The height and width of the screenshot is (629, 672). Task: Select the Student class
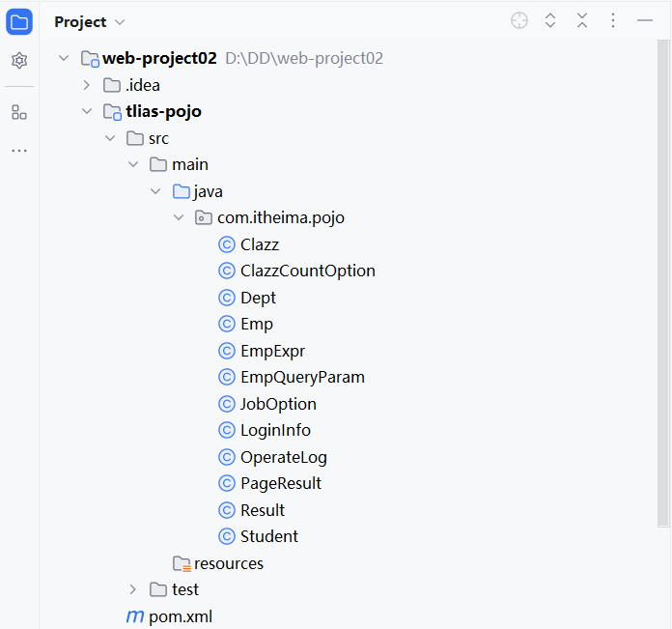click(x=268, y=536)
